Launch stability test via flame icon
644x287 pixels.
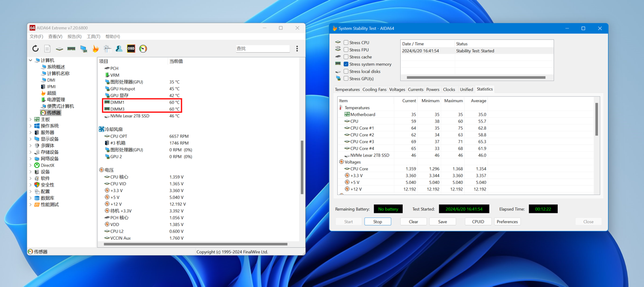95,49
